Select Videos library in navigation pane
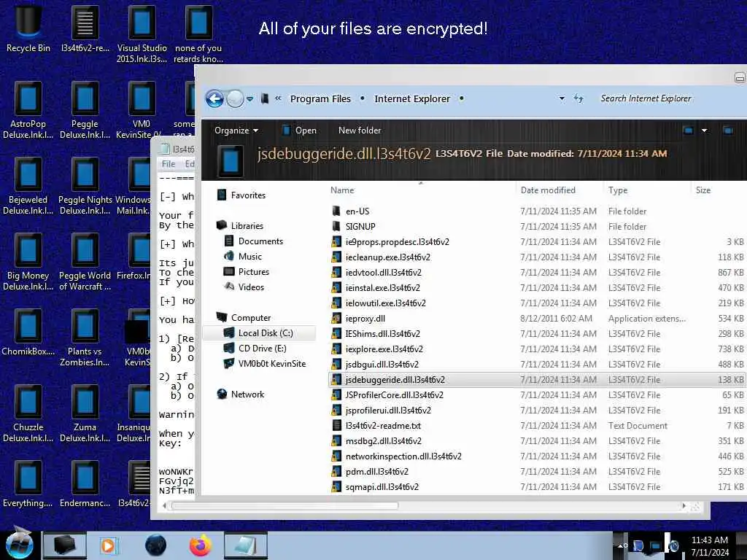Screen dimensions: 747x560 [x=244, y=287]
